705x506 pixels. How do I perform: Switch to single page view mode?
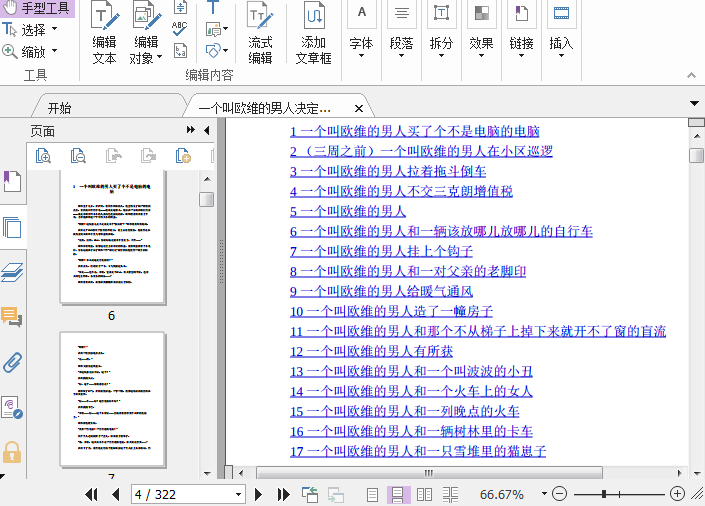point(372,495)
